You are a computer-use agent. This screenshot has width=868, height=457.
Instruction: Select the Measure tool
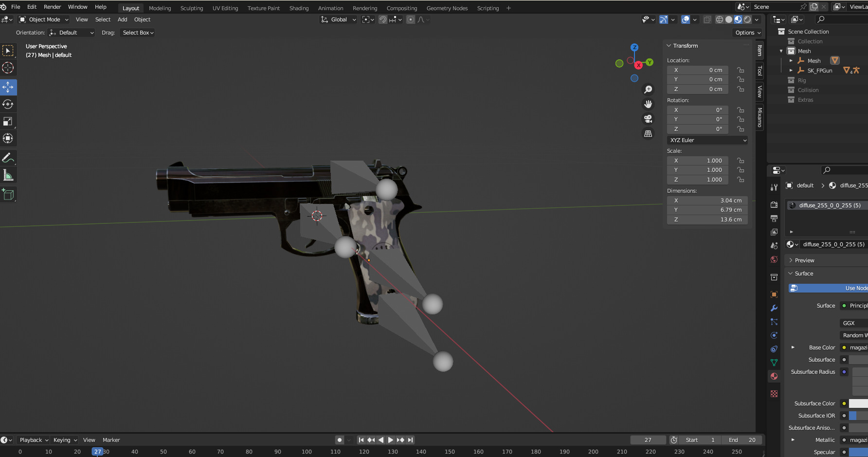click(x=8, y=175)
